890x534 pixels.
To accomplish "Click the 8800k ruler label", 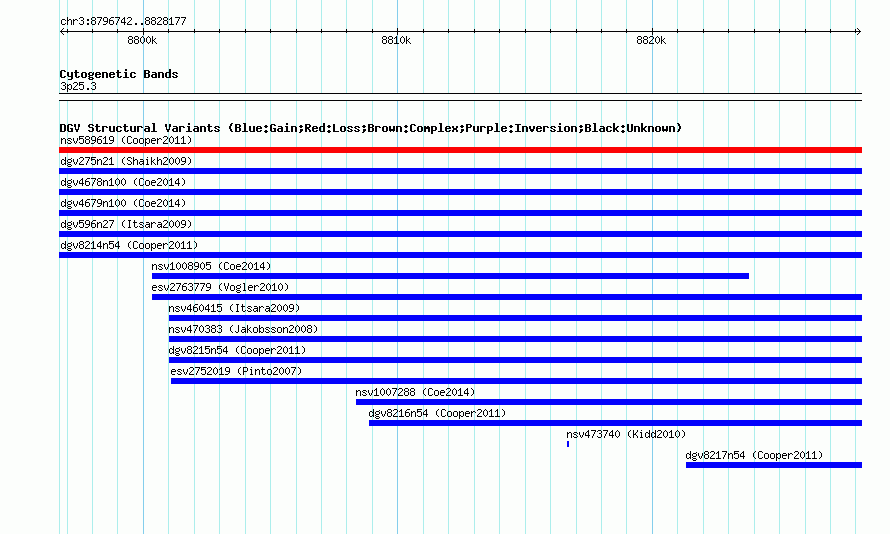I will tap(142, 40).
